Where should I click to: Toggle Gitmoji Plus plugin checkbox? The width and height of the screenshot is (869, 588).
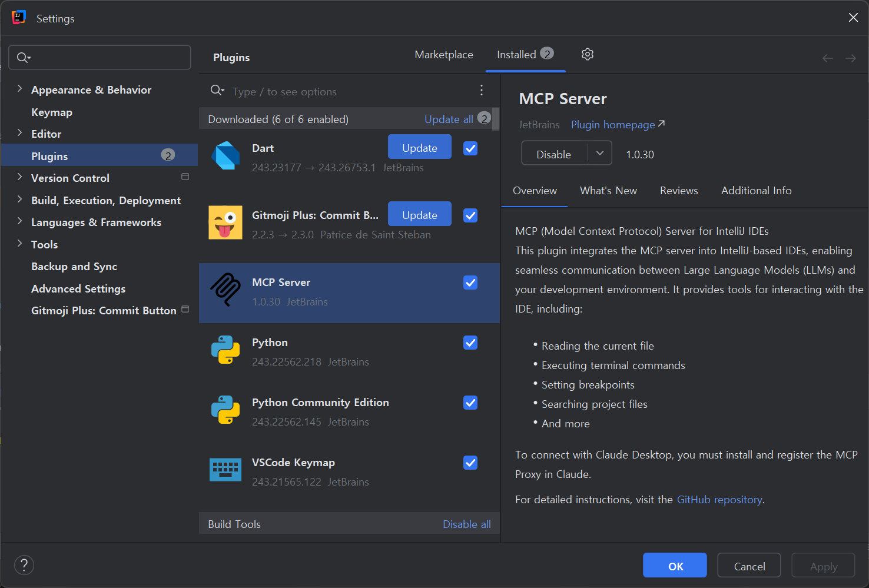[x=470, y=215]
